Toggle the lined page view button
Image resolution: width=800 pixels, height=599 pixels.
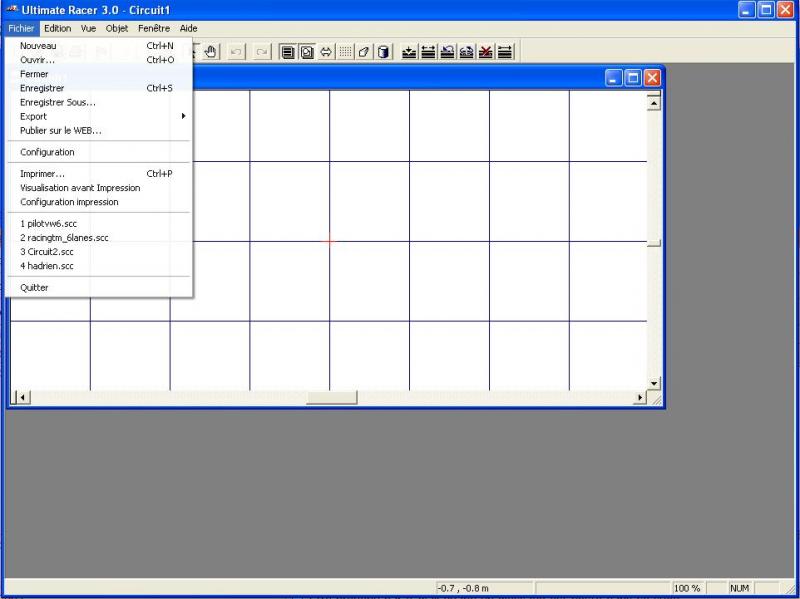pyautogui.click(x=288, y=52)
